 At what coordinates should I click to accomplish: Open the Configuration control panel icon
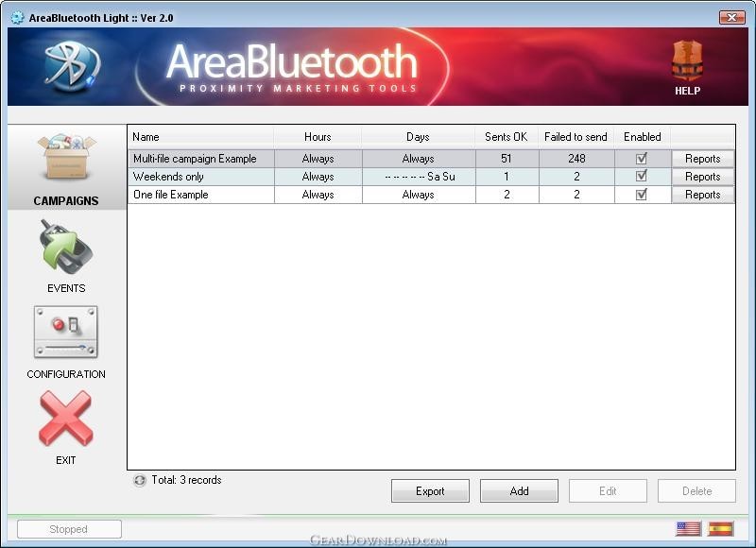pos(65,332)
